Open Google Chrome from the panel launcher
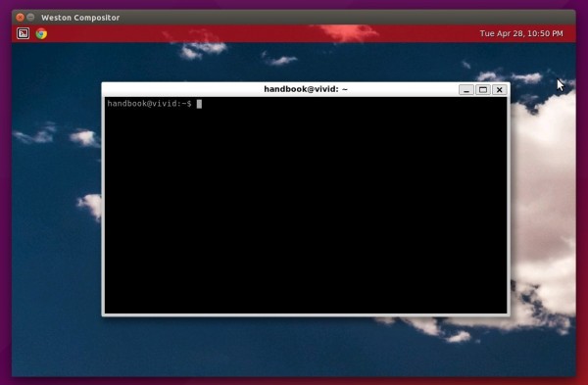 coord(41,33)
